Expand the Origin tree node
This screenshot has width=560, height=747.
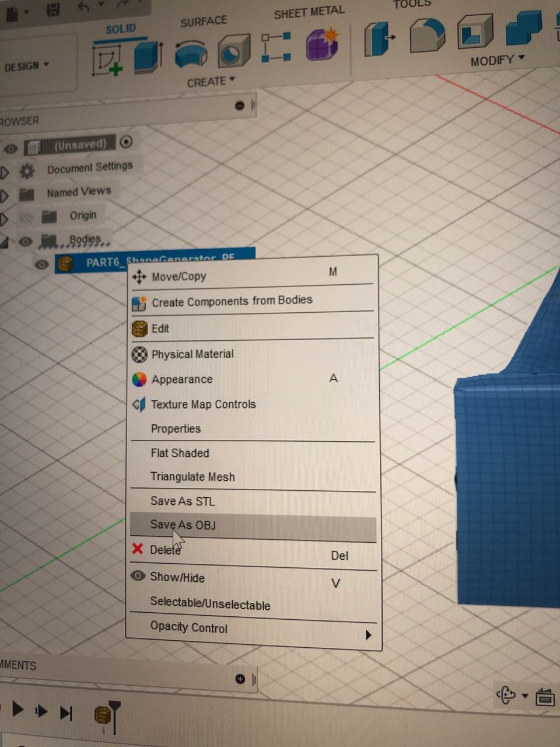pyautogui.click(x=5, y=219)
